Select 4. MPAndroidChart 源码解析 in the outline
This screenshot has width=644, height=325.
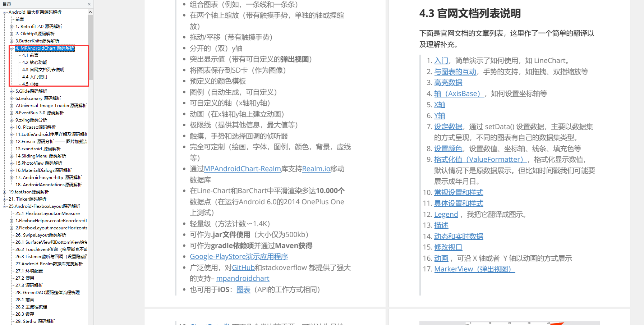tap(45, 48)
